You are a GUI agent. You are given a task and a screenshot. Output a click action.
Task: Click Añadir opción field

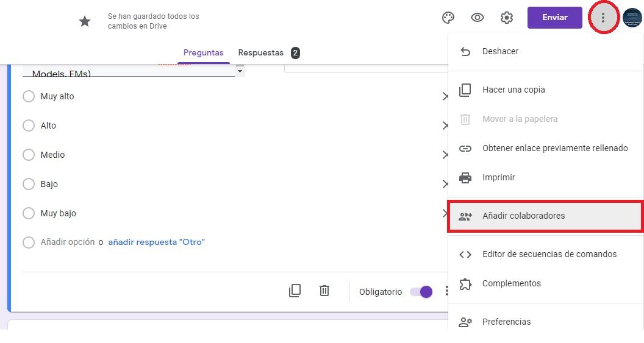67,242
